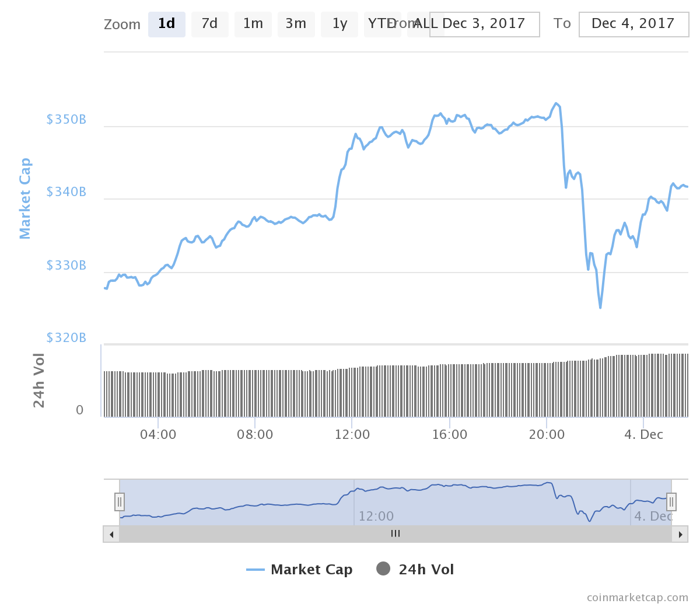Switch zoom to 7d
The height and width of the screenshot is (607, 700).
(x=209, y=25)
